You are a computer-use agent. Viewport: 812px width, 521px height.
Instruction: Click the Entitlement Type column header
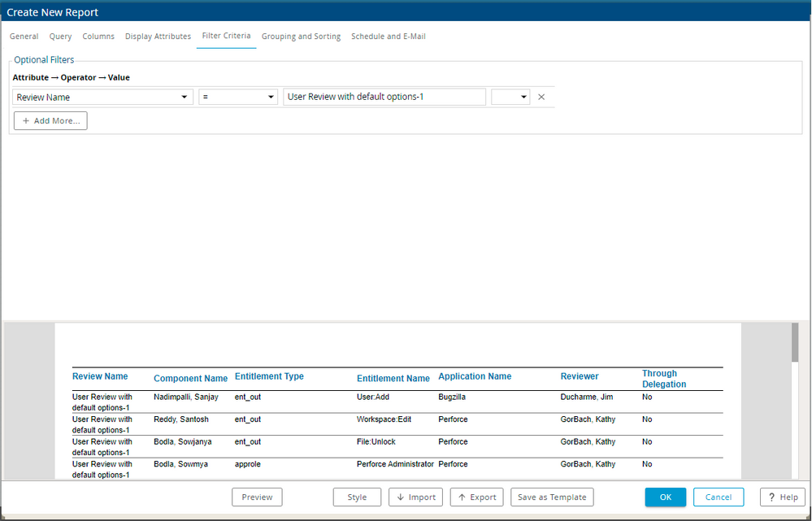coord(269,376)
